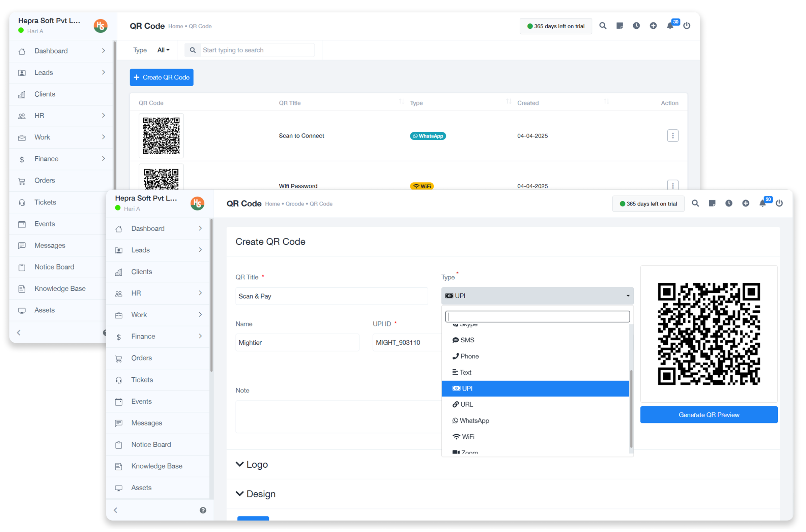Screen dimensions: 806x532
Task: Click the QR Title input field
Action: coord(332,296)
